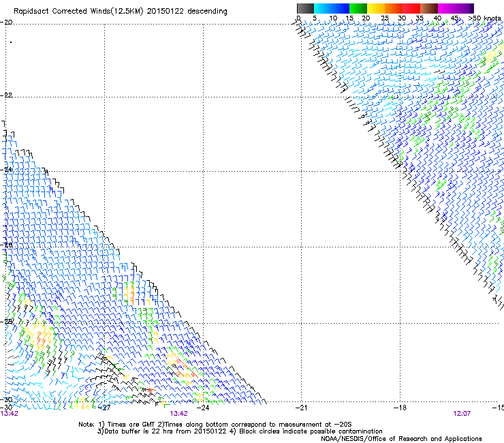Click the legend value '10'
Viewport: 504px width, 443px height.
(333, 18)
